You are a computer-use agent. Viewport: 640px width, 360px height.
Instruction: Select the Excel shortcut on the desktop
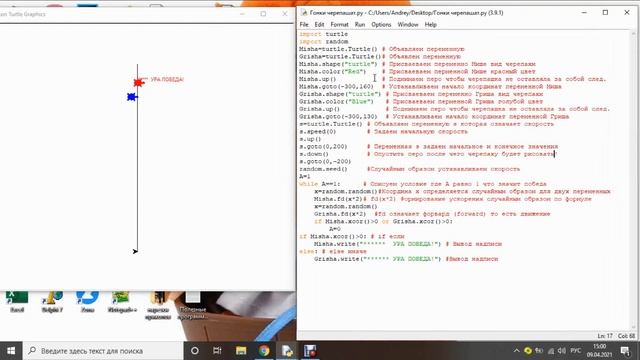coord(17,301)
